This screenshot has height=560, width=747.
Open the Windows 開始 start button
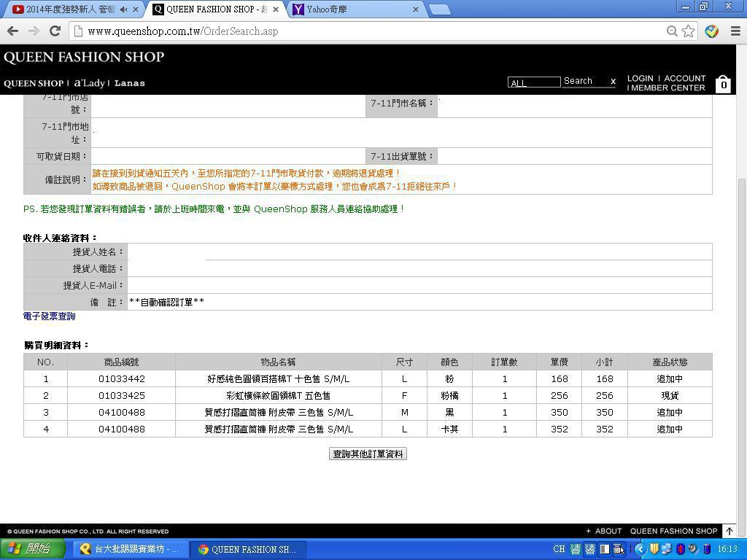coord(33,549)
